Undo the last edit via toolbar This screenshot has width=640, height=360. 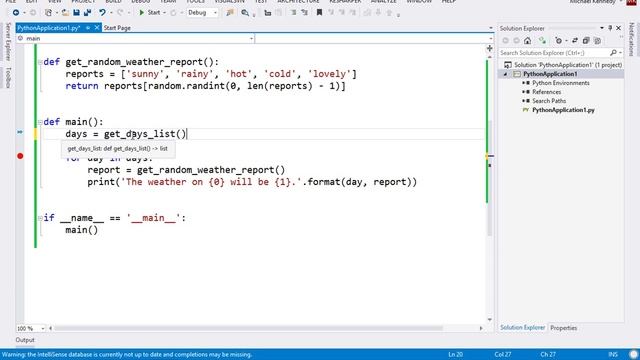coord(102,13)
